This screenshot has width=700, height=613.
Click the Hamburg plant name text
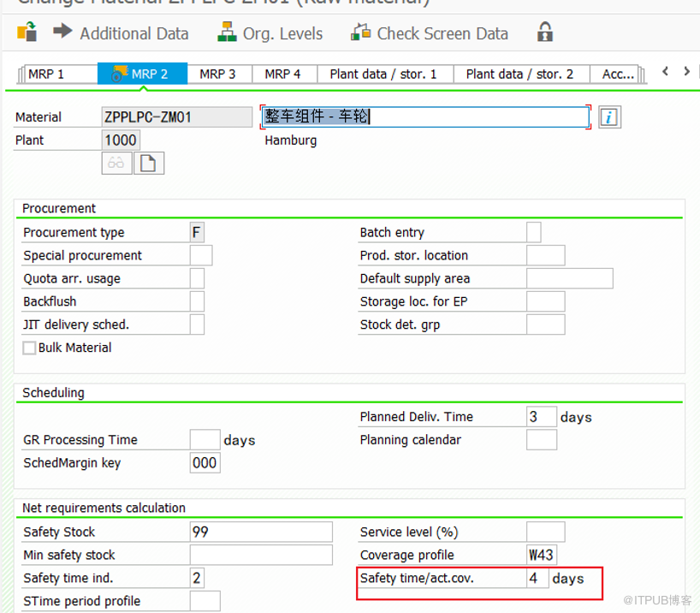(x=291, y=140)
